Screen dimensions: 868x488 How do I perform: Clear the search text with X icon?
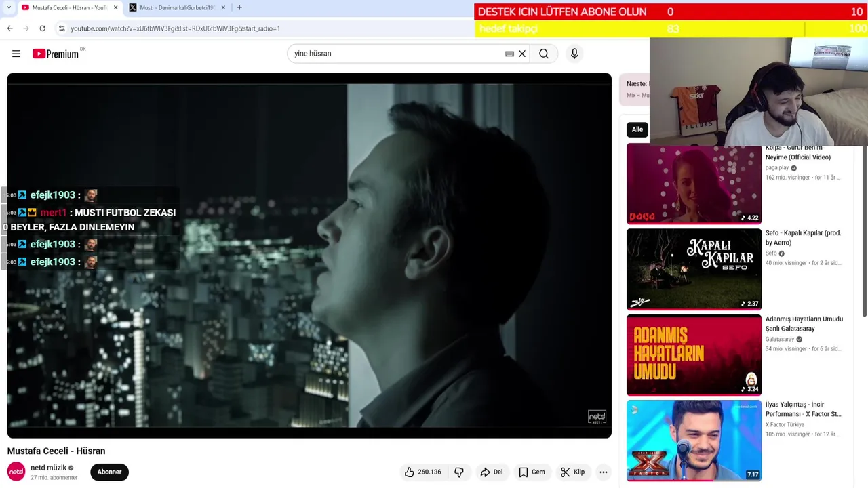point(522,54)
